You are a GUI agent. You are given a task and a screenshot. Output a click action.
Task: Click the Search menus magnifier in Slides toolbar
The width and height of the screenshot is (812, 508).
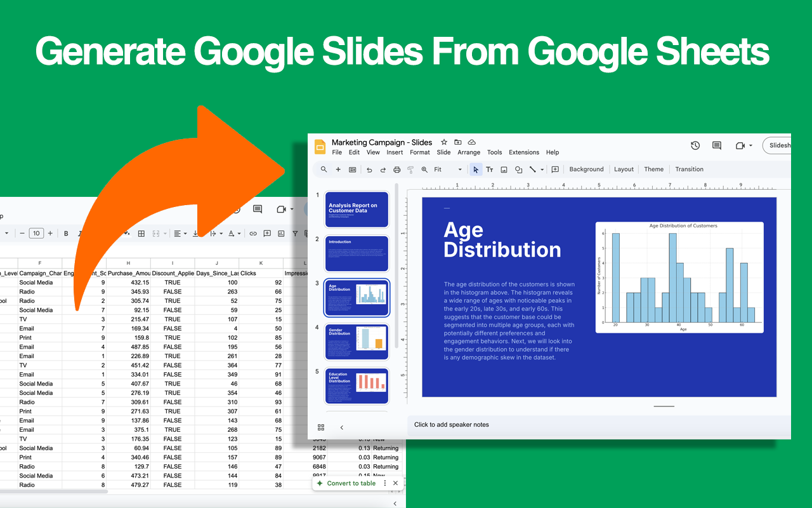click(x=324, y=170)
